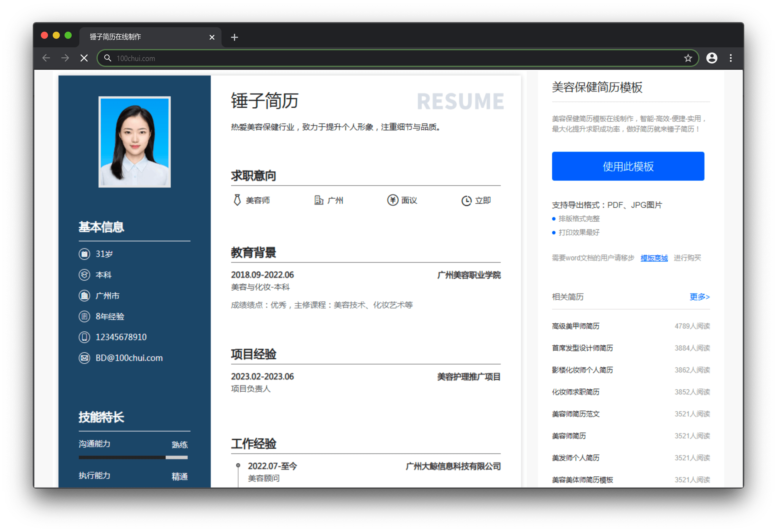Click the 沟通能力 skill progress bar
The height and width of the screenshot is (532, 777).
pos(133,457)
